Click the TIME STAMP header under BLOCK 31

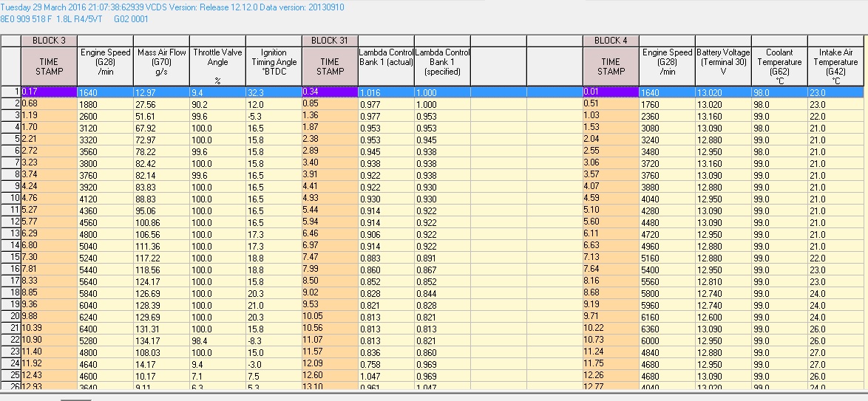tap(330, 66)
